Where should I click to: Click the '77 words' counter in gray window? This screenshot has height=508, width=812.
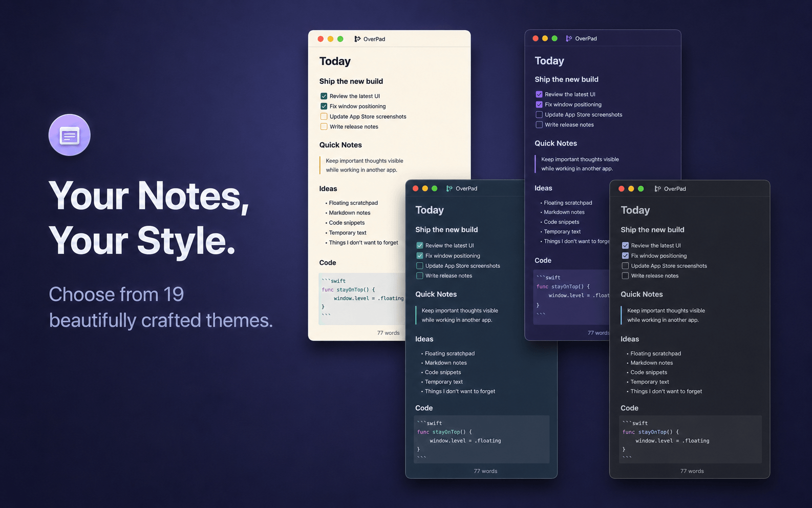692,471
